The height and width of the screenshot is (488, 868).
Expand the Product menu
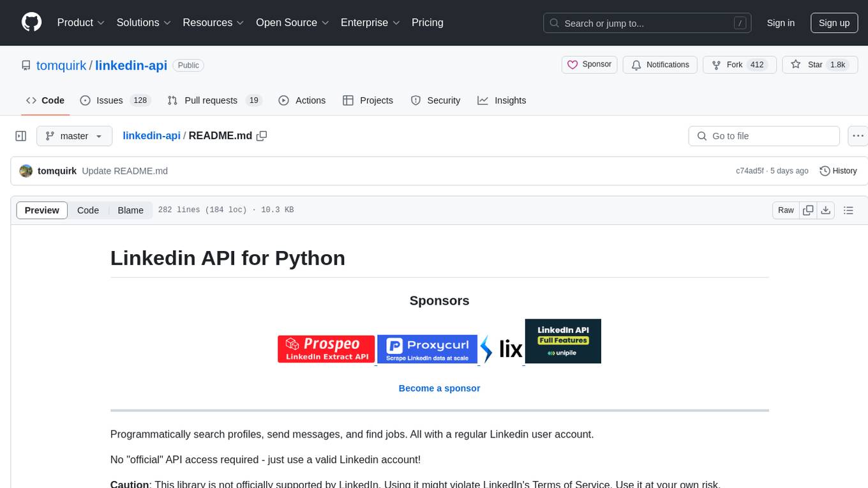coord(81,22)
